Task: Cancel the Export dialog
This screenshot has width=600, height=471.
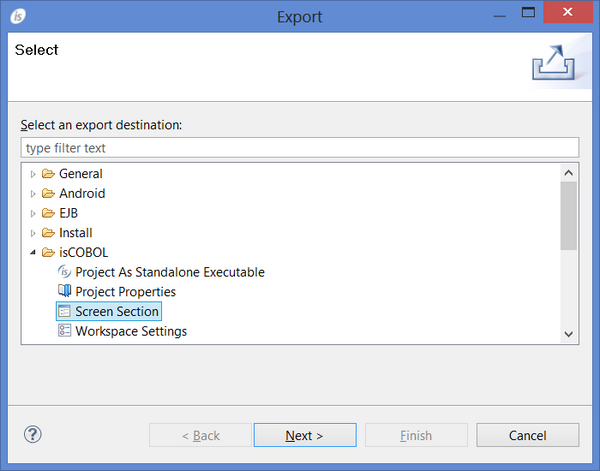Action: (x=527, y=435)
